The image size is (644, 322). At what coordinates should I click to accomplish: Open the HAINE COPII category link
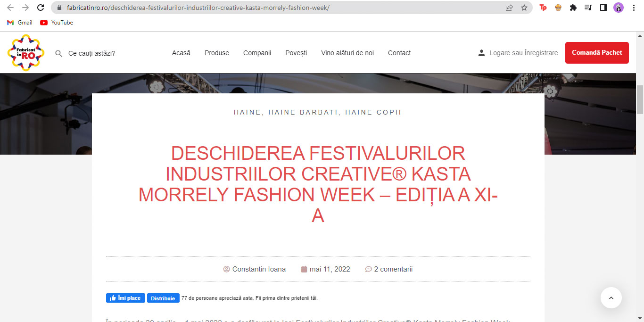(x=373, y=112)
